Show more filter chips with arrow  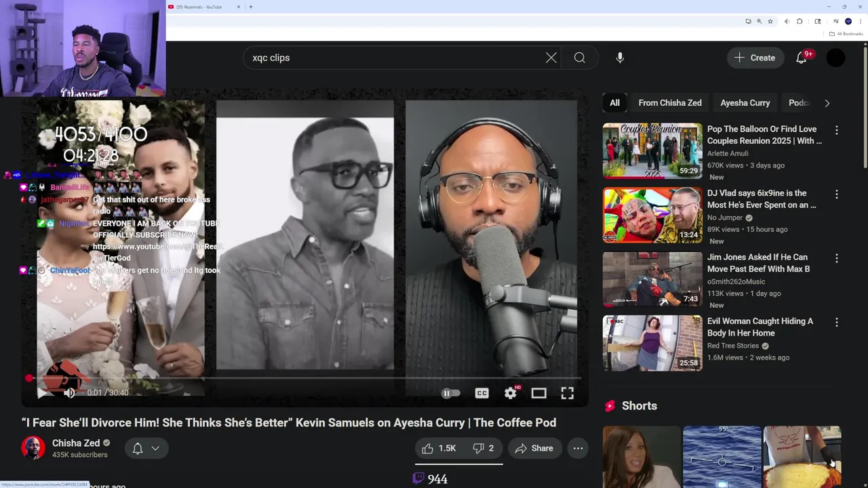(x=827, y=103)
